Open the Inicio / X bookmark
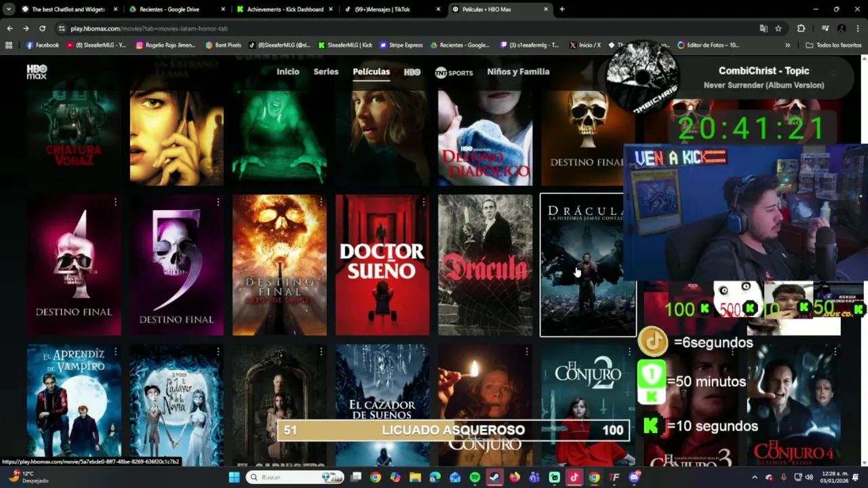This screenshot has width=868, height=488. 585,45
